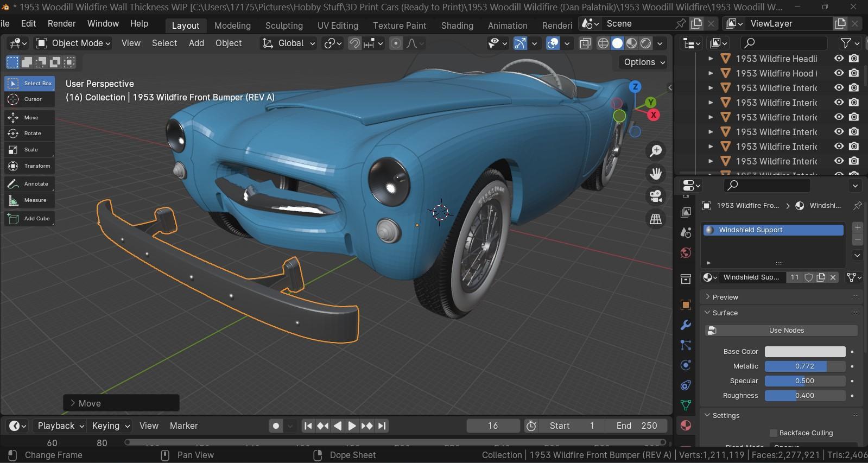Play the animation forward
This screenshot has width=868, height=463.
[x=352, y=426]
